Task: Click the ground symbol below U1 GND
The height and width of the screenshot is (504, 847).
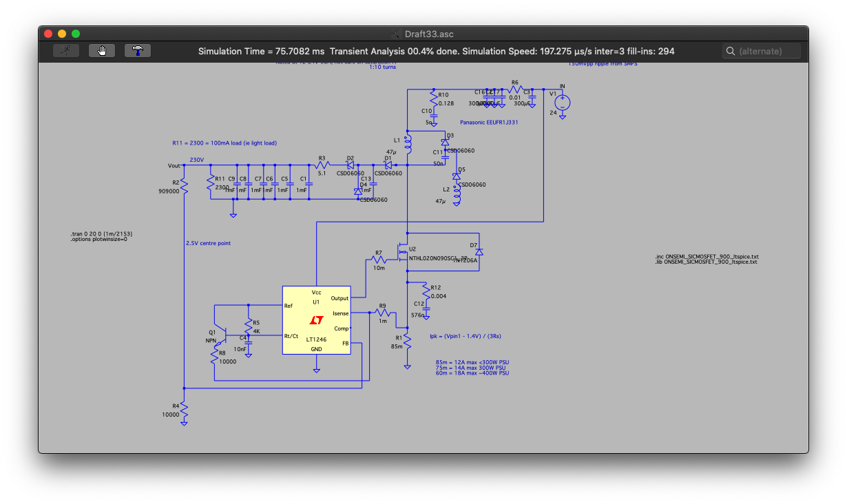Action: coord(316,370)
